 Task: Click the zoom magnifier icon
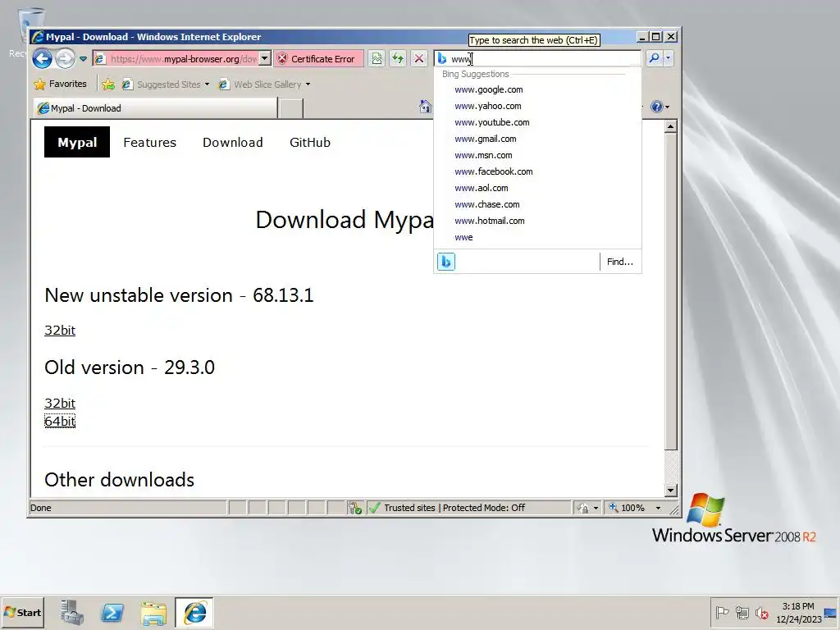[x=614, y=507]
